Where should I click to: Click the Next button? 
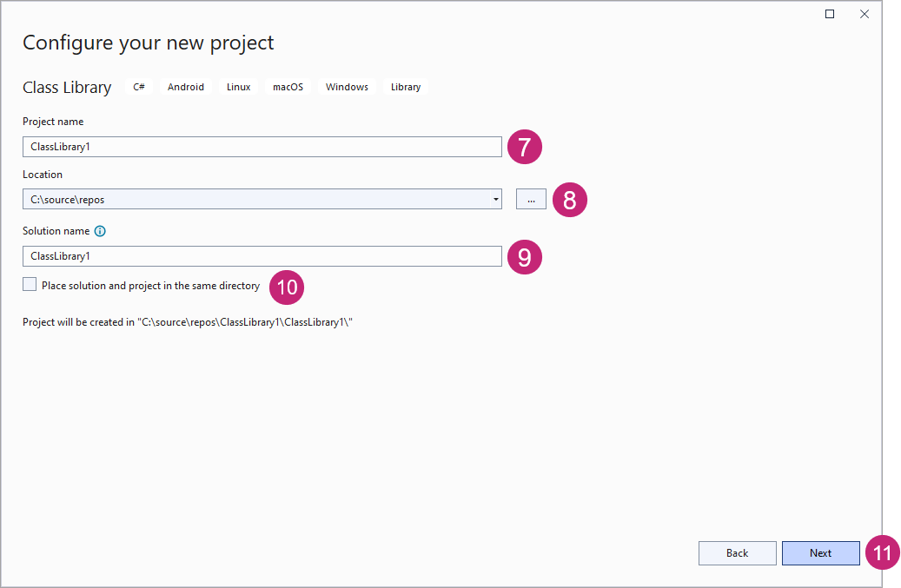coord(820,553)
